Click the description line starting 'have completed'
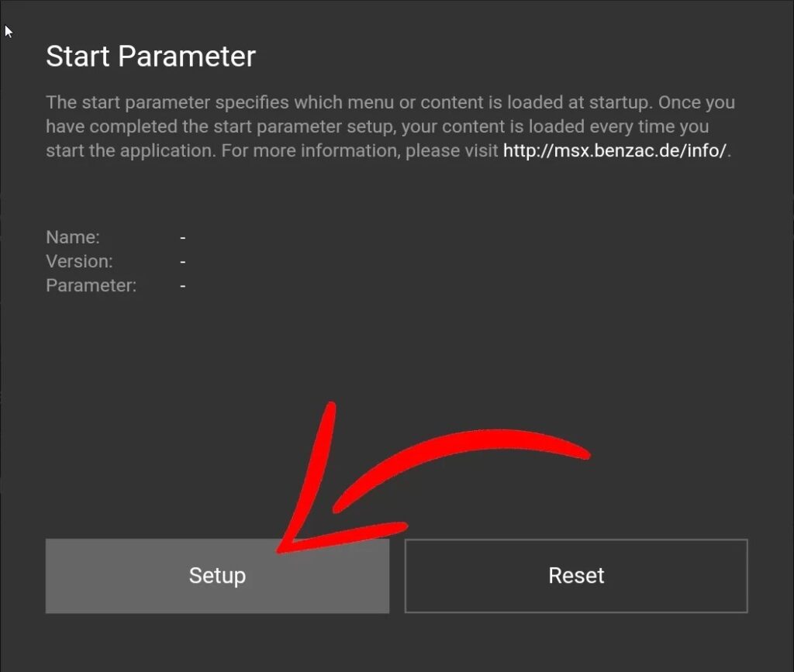Viewport: 794px width, 672px height. point(377,126)
